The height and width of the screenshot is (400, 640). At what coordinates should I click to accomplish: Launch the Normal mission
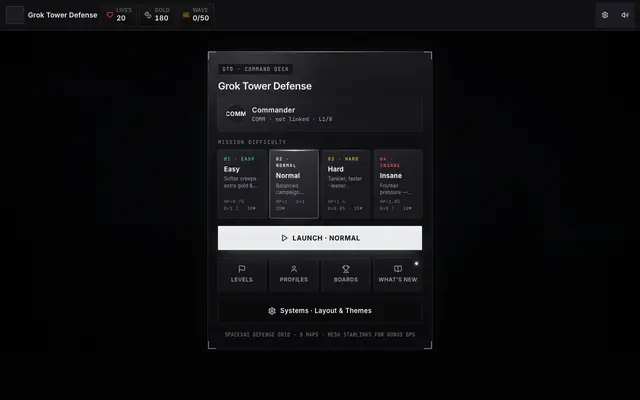(x=320, y=238)
